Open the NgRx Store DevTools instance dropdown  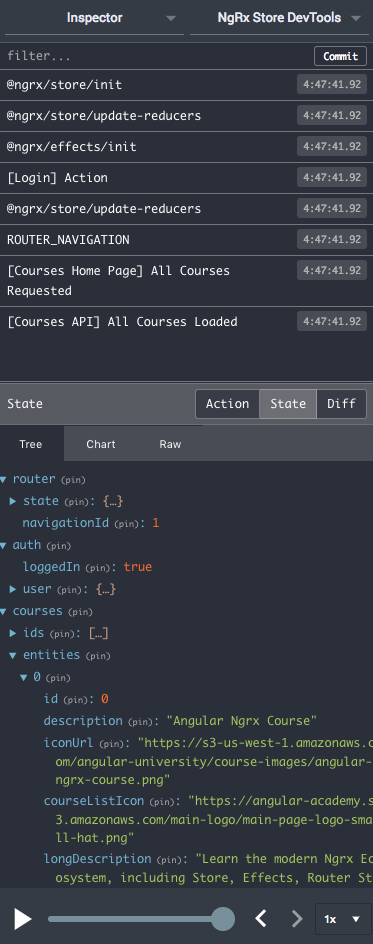click(279, 18)
